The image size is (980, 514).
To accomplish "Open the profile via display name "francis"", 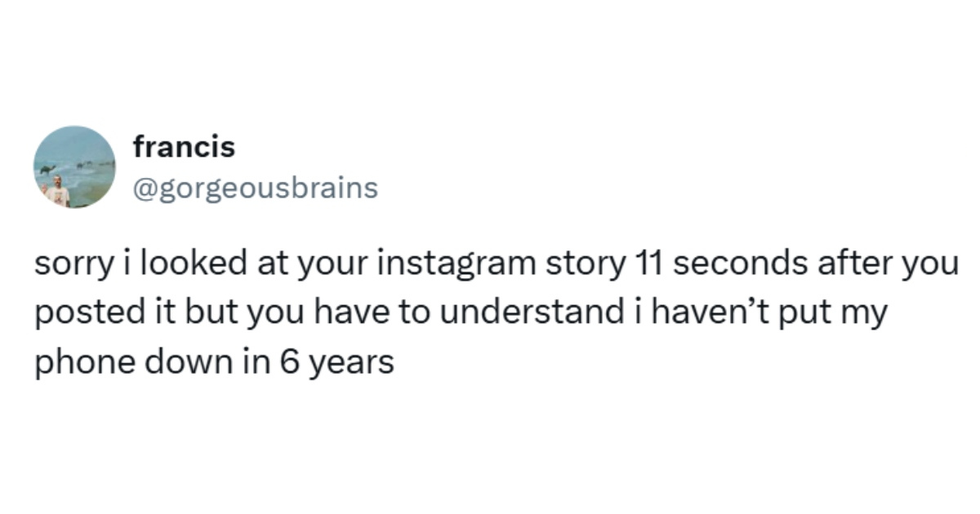I will click(184, 148).
